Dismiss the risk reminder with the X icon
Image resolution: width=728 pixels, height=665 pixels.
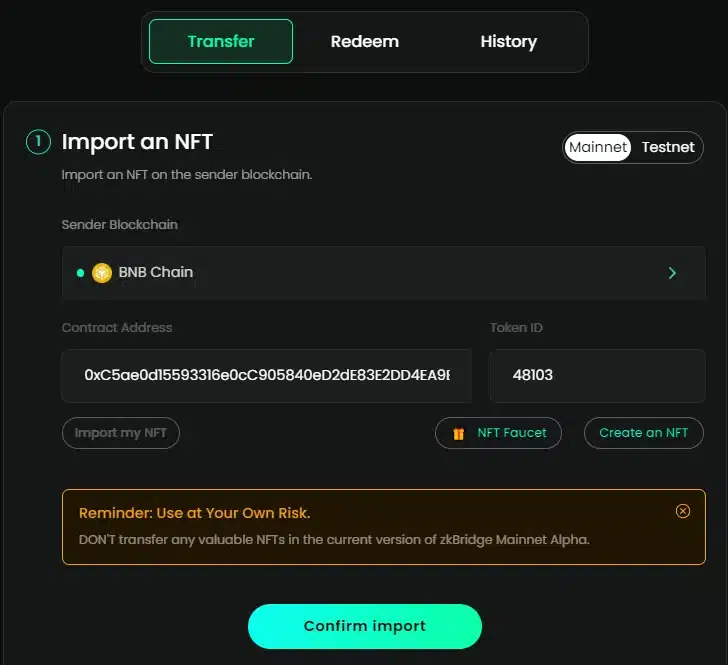pos(683,511)
